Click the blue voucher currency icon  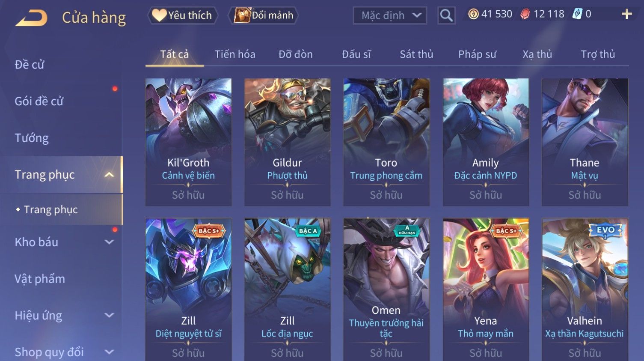tap(577, 14)
